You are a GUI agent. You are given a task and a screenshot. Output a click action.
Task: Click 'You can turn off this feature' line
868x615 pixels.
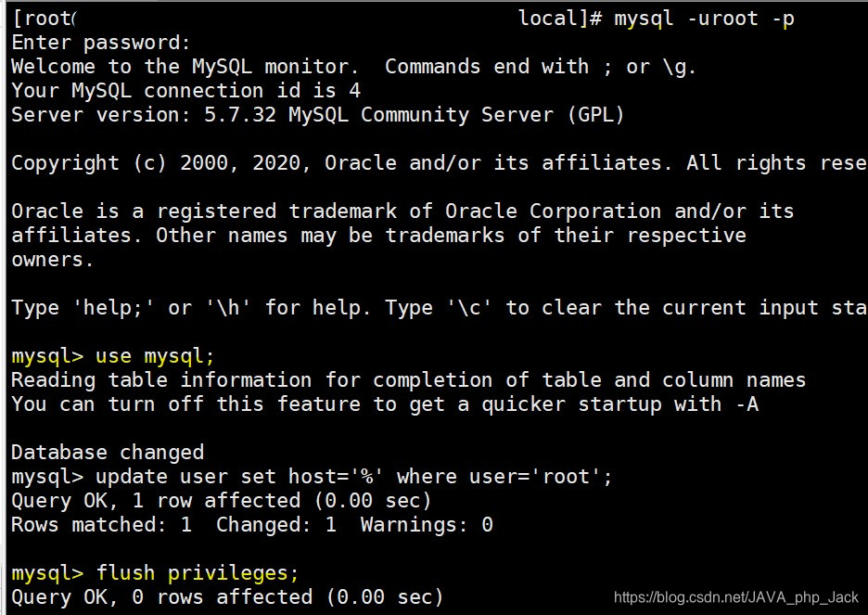click(x=385, y=404)
